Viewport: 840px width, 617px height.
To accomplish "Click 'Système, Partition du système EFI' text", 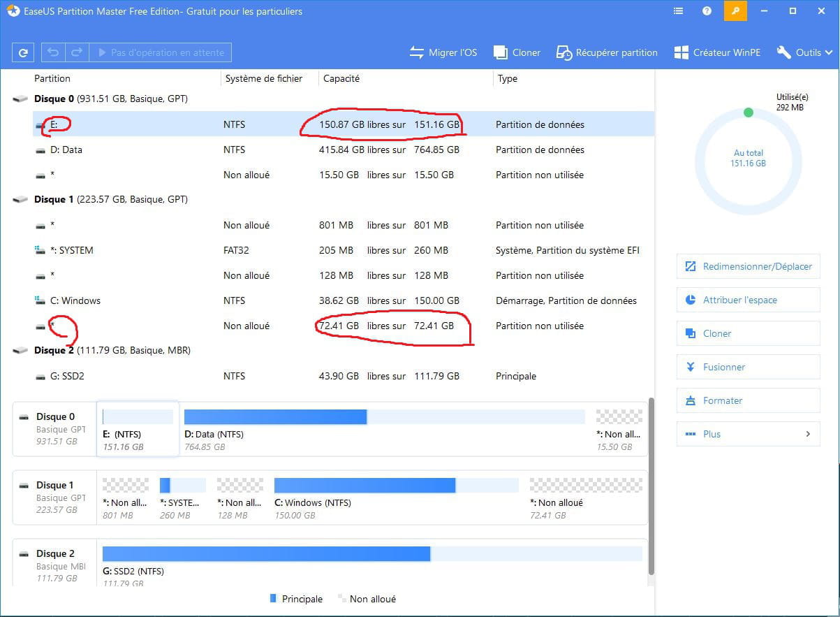I will click(x=568, y=250).
